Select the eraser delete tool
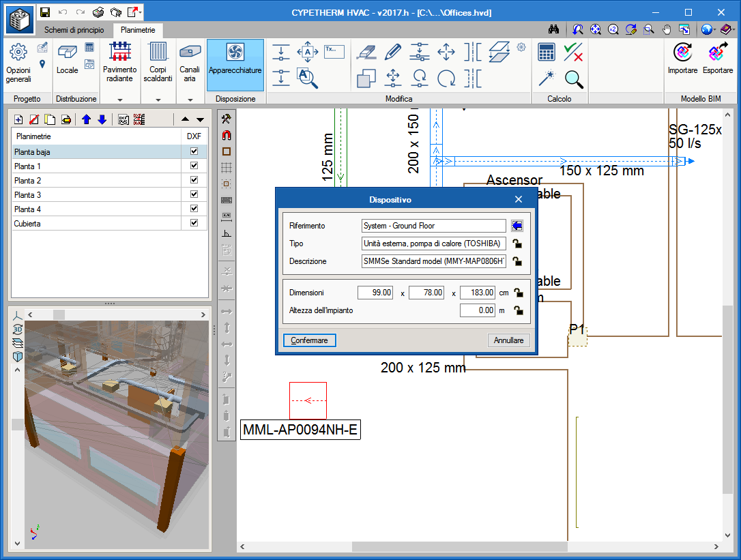Viewport: 741px width, 560px height. 366,51
